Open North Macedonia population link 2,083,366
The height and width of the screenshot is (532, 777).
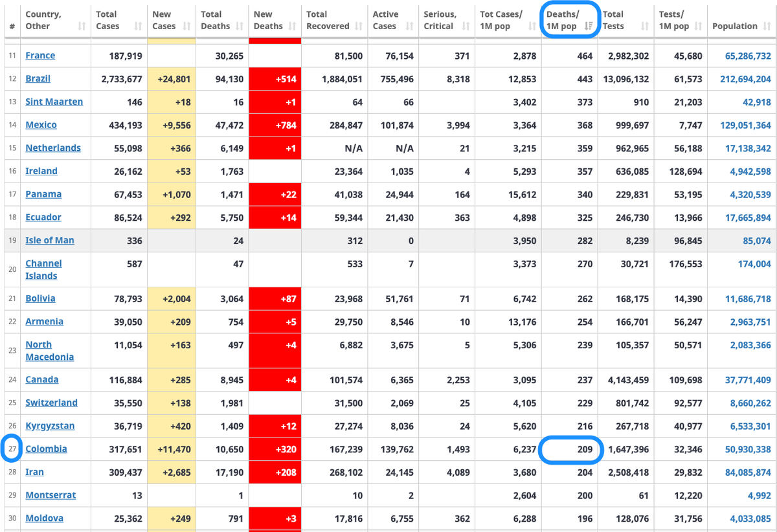point(750,345)
